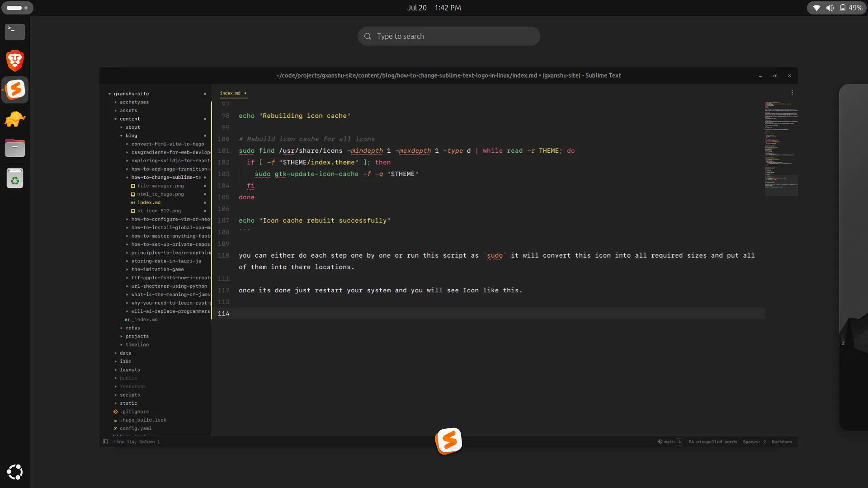Viewport: 868px width, 488px height.
Task: Click the volume icon in the top bar
Action: coord(830,8)
